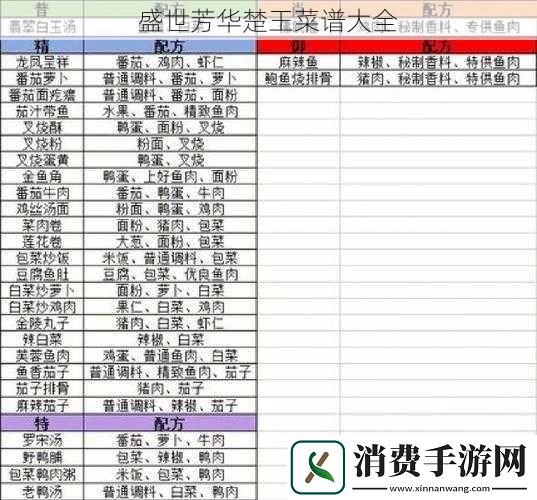Select the 白菜炒萝卜 cell
Screen dimensions: 537x500
42,291
